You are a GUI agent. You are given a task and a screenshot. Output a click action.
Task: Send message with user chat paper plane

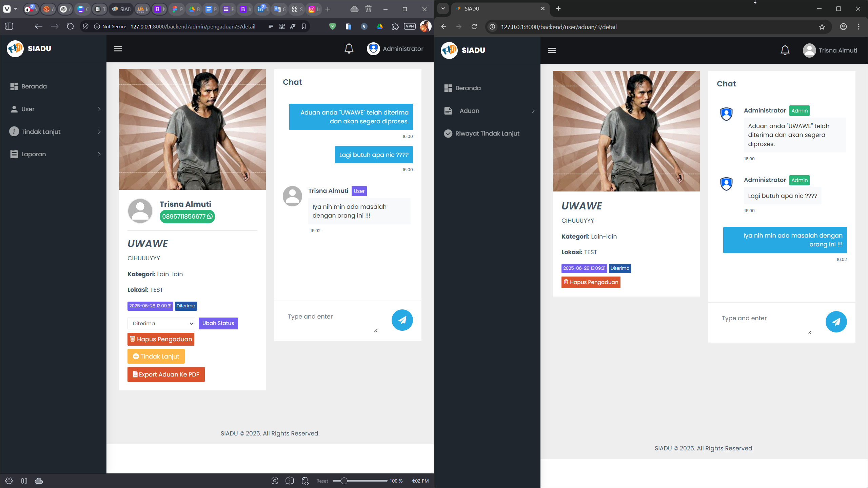[x=836, y=322]
